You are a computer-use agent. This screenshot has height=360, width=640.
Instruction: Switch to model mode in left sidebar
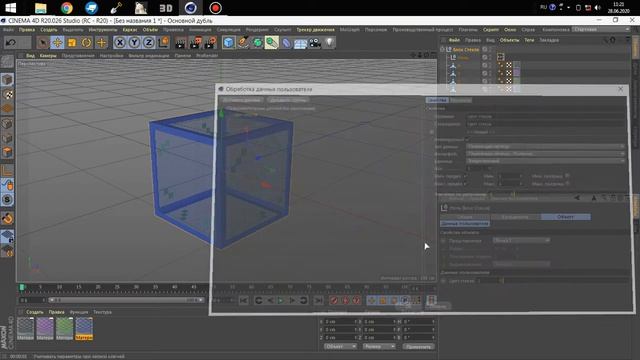(7, 80)
